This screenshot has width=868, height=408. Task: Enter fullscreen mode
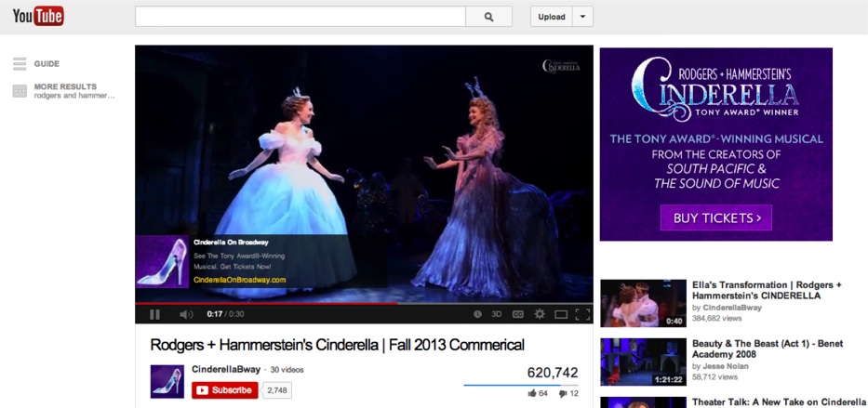click(582, 314)
